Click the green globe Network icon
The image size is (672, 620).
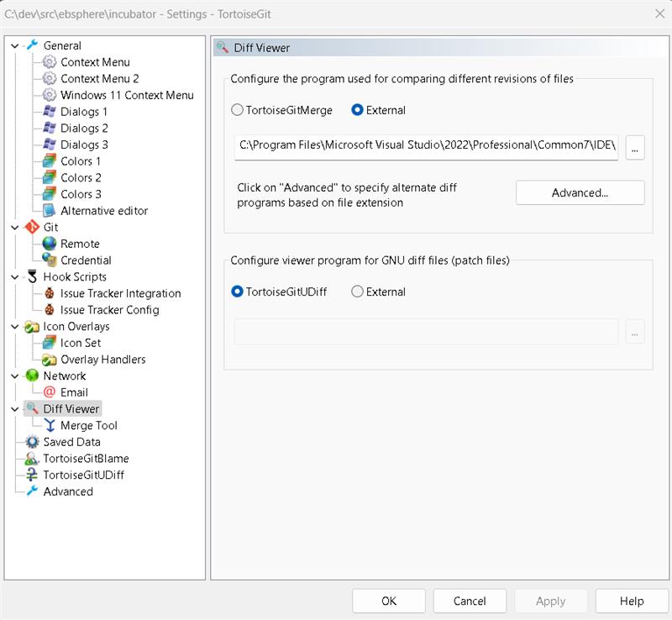33,376
